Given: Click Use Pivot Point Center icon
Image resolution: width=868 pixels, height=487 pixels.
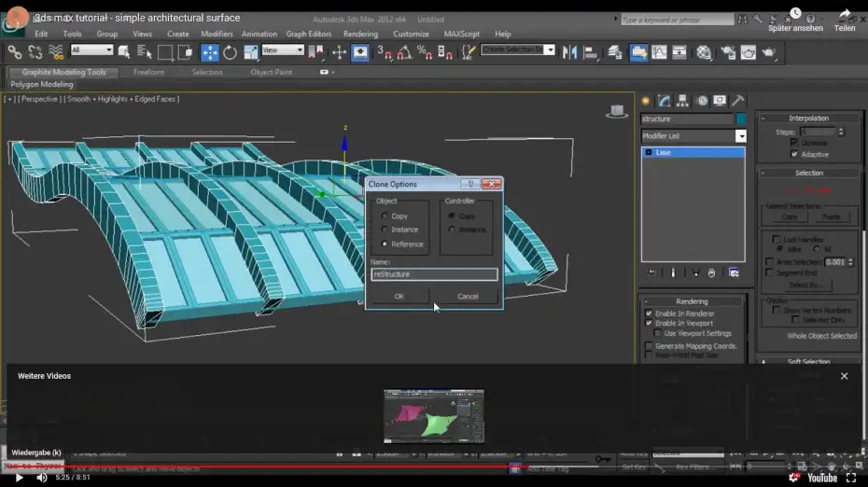Looking at the screenshot, I should (x=315, y=52).
